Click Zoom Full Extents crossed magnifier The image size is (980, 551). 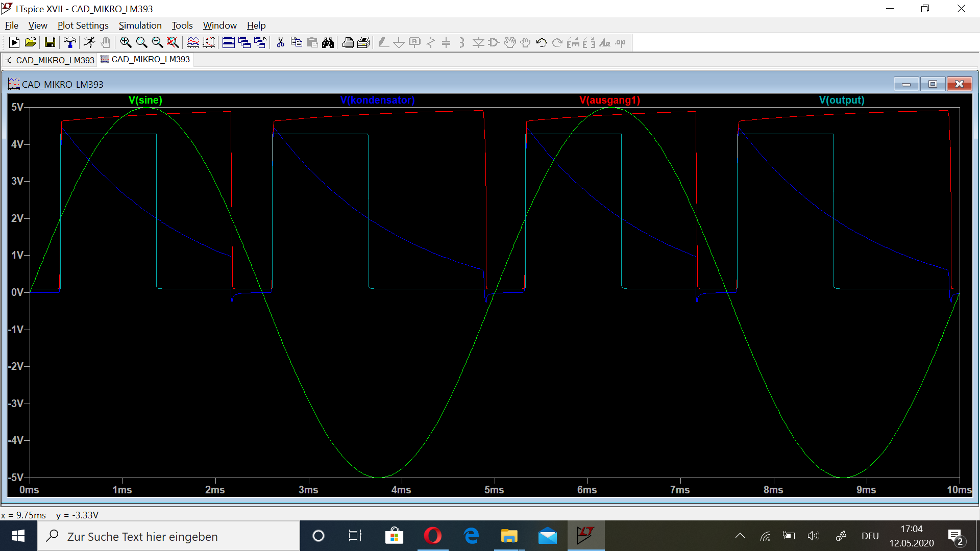tap(173, 43)
